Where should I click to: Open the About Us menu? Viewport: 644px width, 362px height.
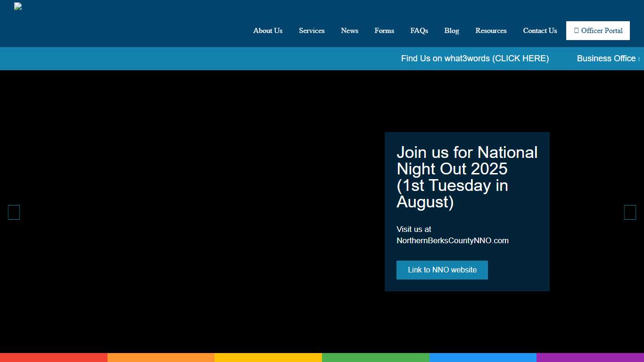(x=268, y=31)
